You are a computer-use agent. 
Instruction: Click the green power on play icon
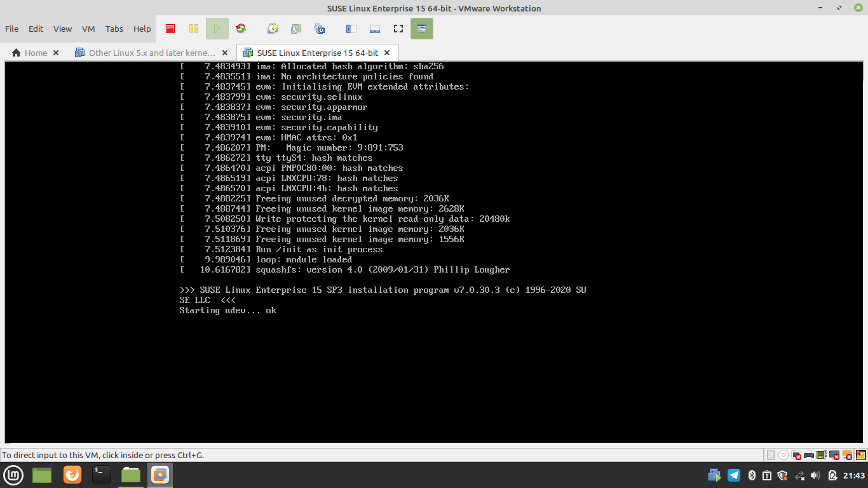coord(217,29)
